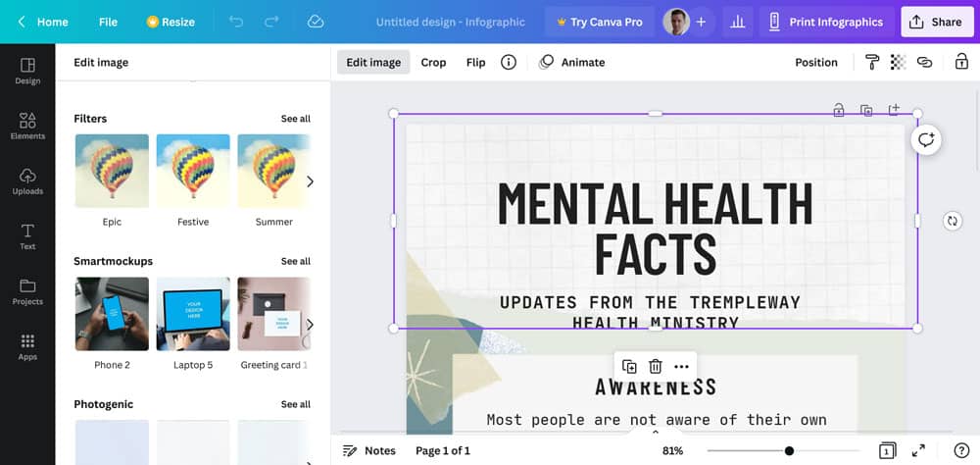Toggle the lock icon in toolbar

point(961,62)
